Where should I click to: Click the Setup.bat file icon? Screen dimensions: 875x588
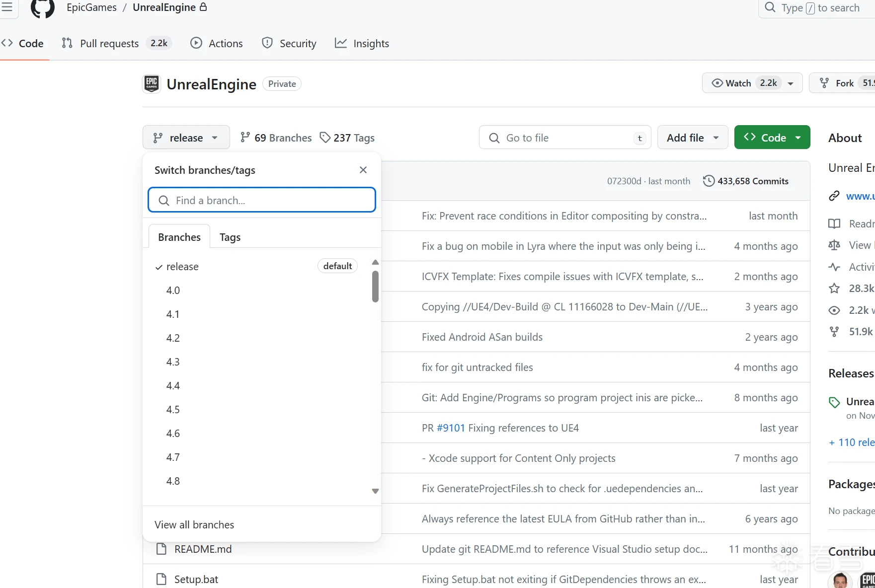pyautogui.click(x=161, y=579)
